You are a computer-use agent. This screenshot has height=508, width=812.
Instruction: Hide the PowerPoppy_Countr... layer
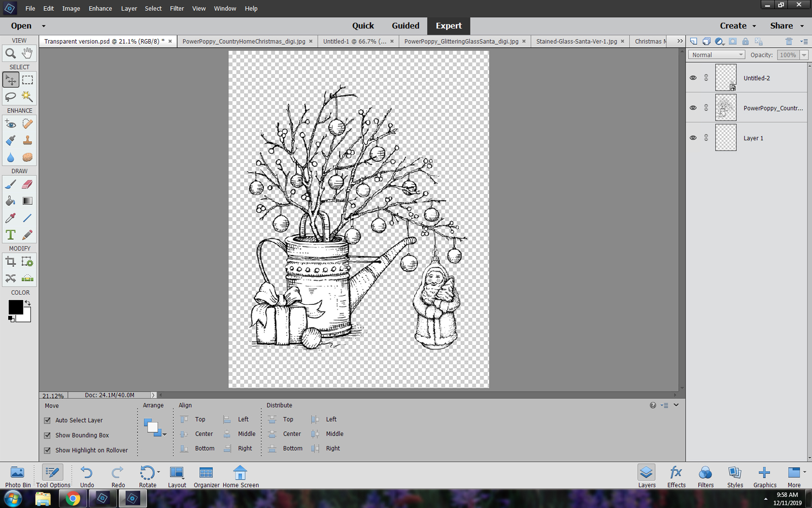click(x=693, y=108)
